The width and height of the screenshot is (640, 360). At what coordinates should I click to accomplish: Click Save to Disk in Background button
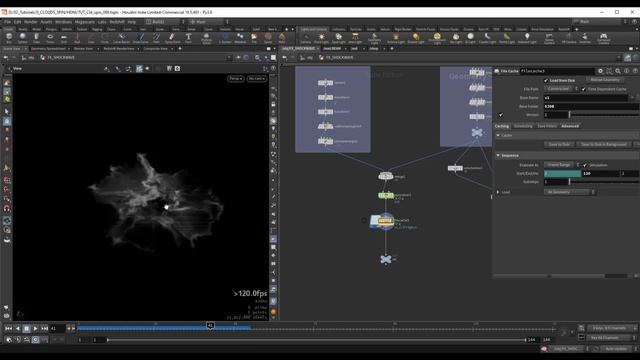pos(603,144)
